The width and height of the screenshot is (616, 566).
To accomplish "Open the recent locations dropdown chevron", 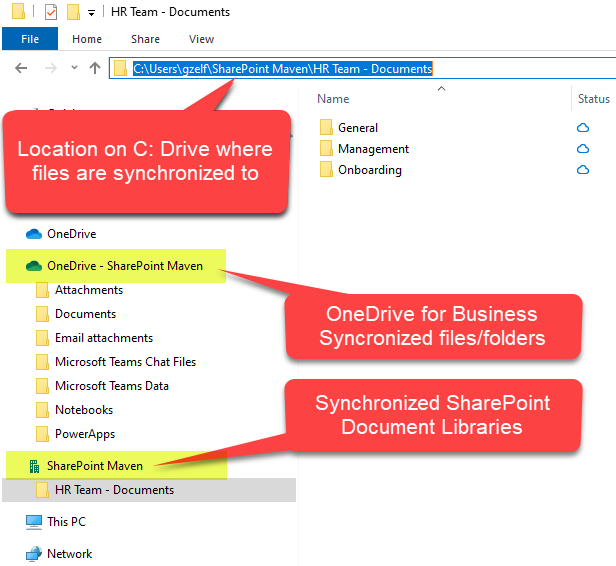I will (74, 68).
